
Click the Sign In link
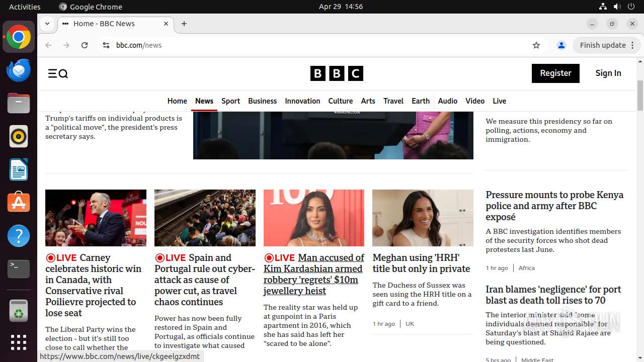pos(608,73)
